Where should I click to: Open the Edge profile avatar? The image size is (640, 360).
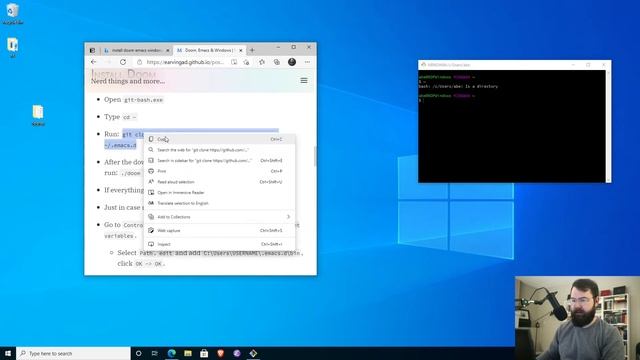click(x=292, y=62)
